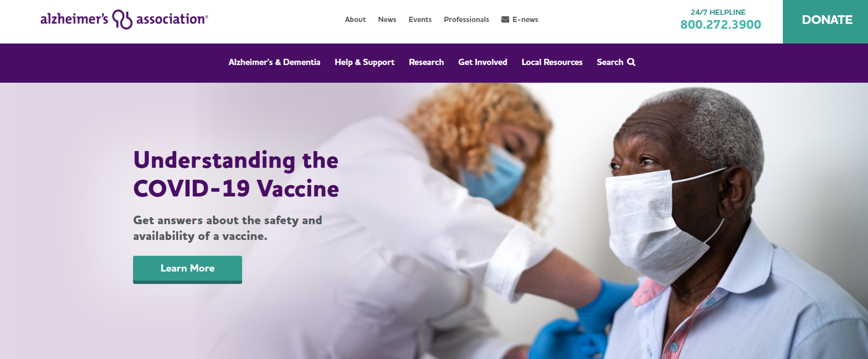The width and height of the screenshot is (868, 359).
Task: Click the 24/7 HELPLINE label
Action: click(718, 12)
